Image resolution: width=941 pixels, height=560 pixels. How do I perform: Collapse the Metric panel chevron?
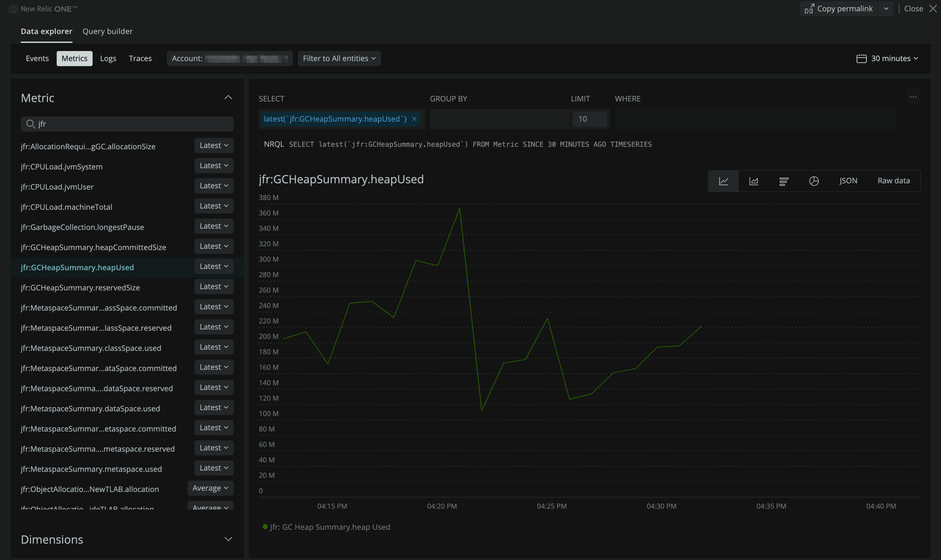click(228, 98)
